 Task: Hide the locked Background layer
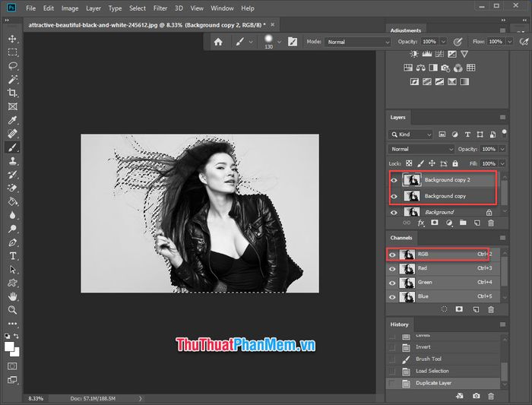coord(394,213)
